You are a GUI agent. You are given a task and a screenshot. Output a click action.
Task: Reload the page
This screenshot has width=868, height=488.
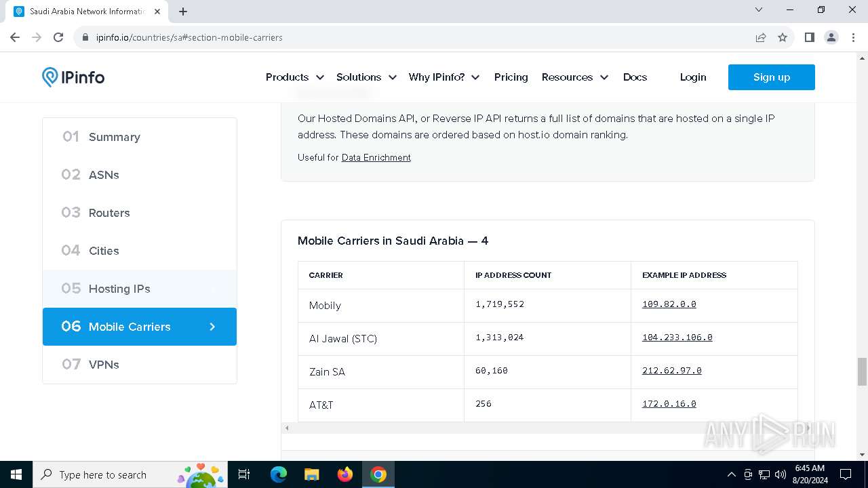click(x=58, y=37)
